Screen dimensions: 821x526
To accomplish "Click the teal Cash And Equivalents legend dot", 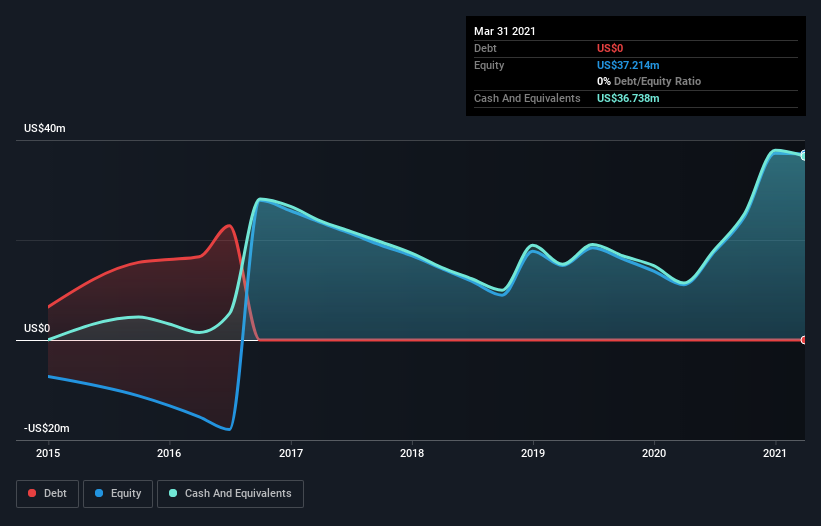I will 173,493.
